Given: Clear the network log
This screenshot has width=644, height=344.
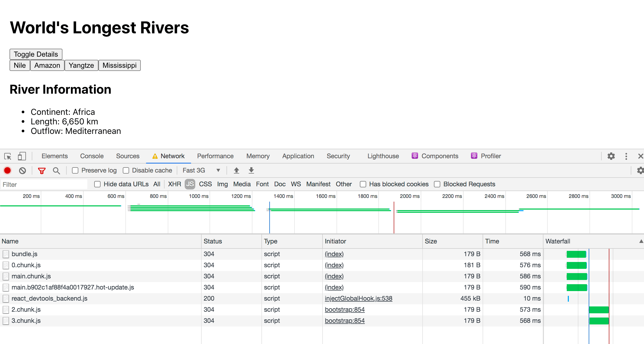Looking at the screenshot, I should pyautogui.click(x=22, y=170).
